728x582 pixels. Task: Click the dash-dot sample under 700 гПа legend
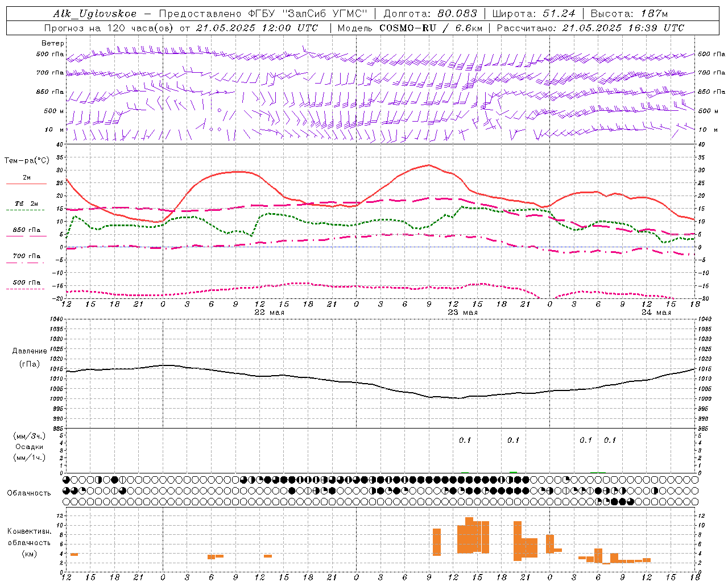tap(26, 263)
